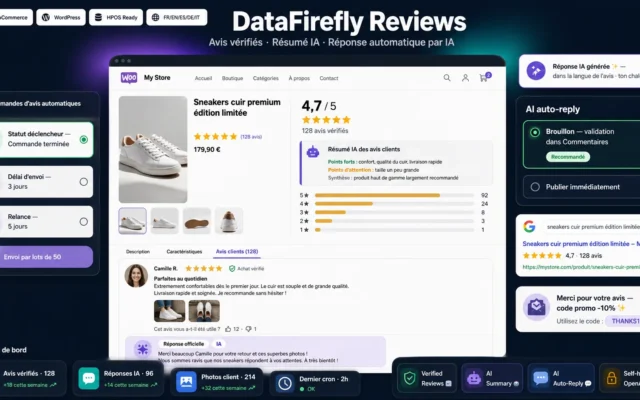Viewport: 640px width, 400px height.
Task: Select the second sneaker side-view thumbnail
Action: click(x=164, y=221)
